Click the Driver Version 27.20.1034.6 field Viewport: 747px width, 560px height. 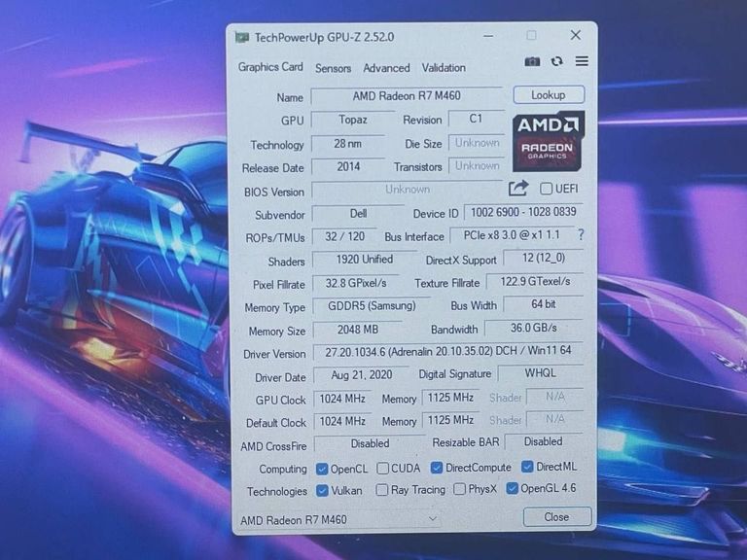448,351
